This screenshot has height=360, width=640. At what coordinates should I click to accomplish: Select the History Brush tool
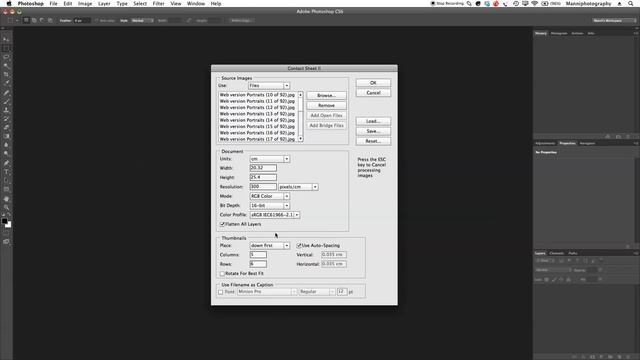coord(6,119)
